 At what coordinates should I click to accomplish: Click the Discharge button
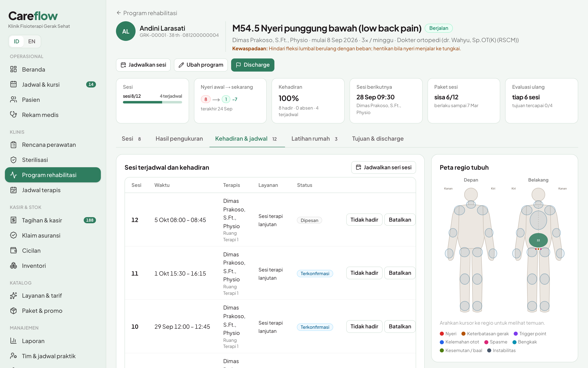(253, 65)
